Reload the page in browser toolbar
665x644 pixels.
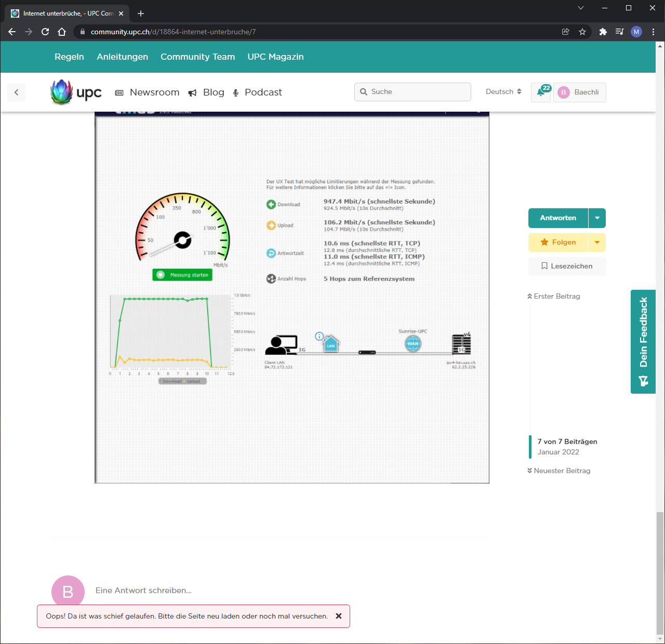[45, 32]
